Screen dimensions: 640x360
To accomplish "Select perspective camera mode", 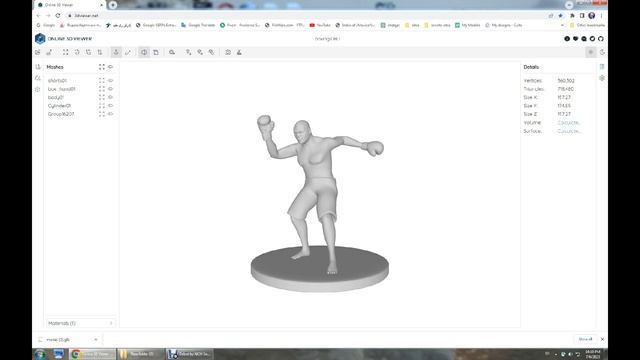I will click(144, 52).
